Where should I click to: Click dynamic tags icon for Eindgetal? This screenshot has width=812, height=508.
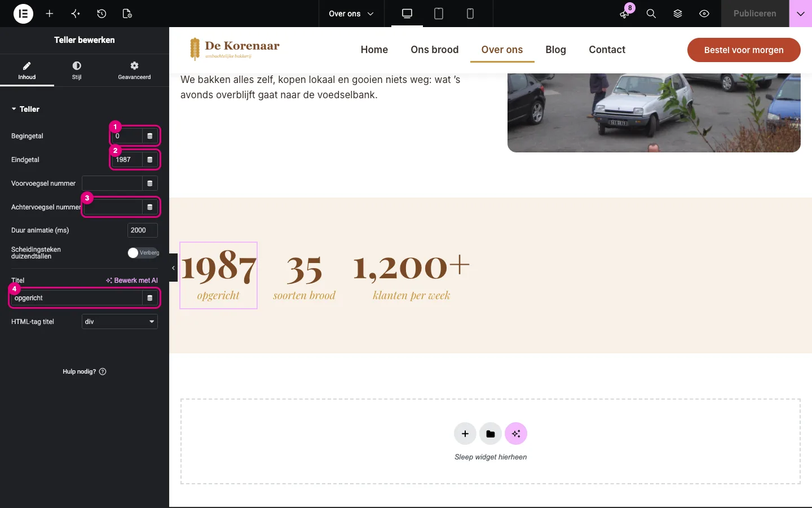pos(150,160)
